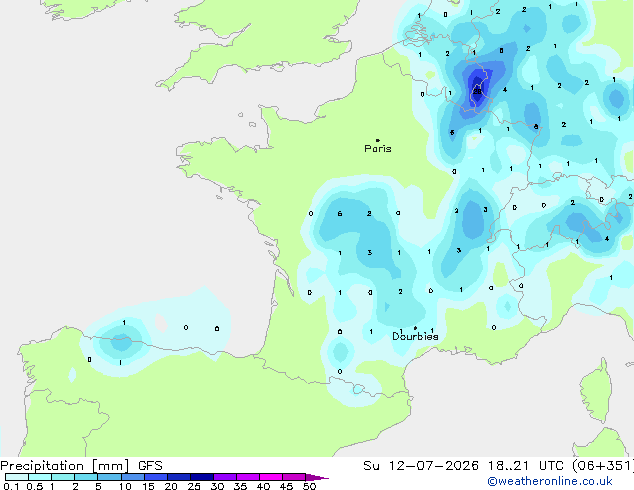Click the legend label 20
634x490 pixels.
(x=171, y=486)
